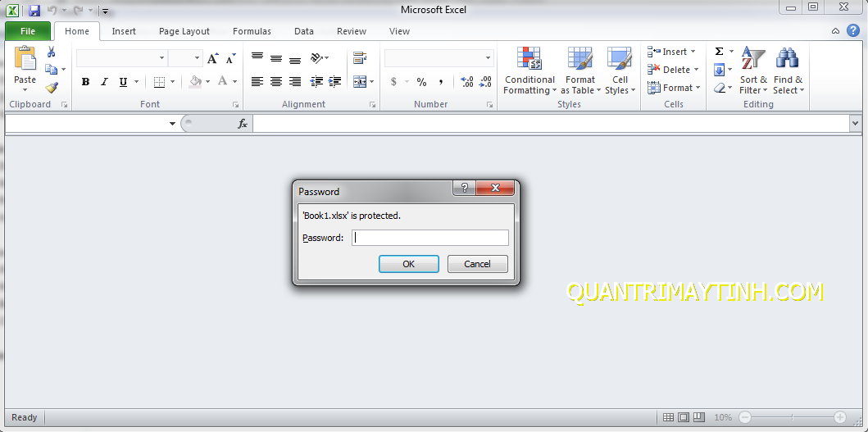Screen dimensions: 868x432
Task: Click Merge & Center icon
Action: click(x=360, y=81)
